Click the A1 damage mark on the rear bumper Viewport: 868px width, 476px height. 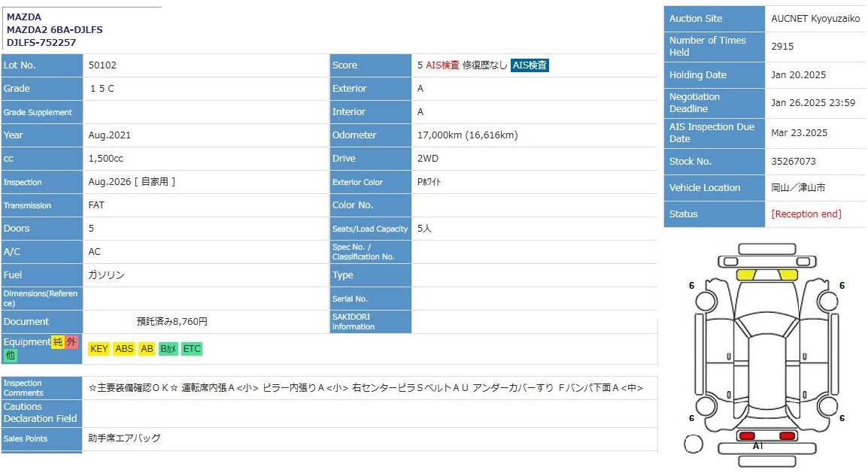pos(758,446)
